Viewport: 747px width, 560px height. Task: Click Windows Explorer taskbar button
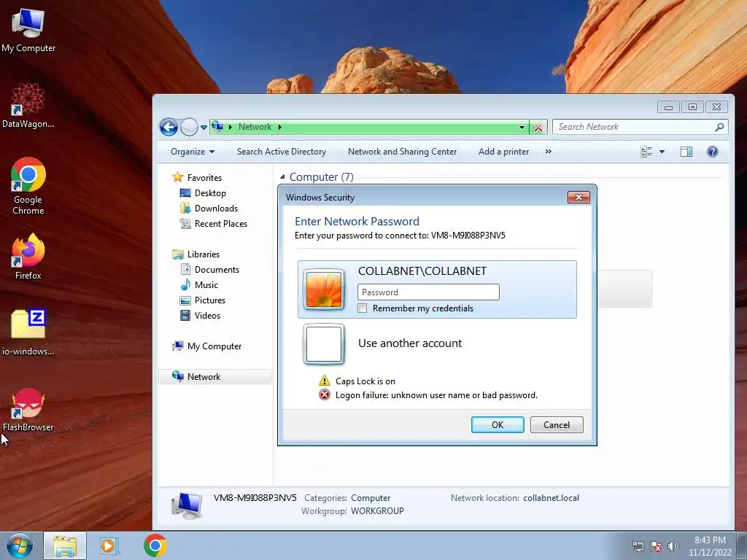(65, 546)
